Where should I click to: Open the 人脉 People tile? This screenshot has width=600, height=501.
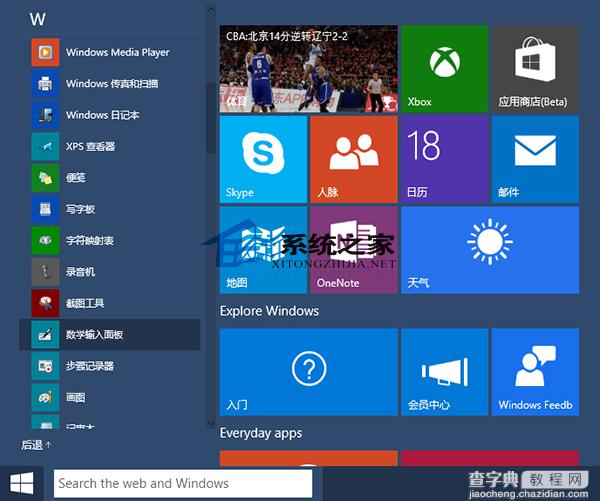354,159
